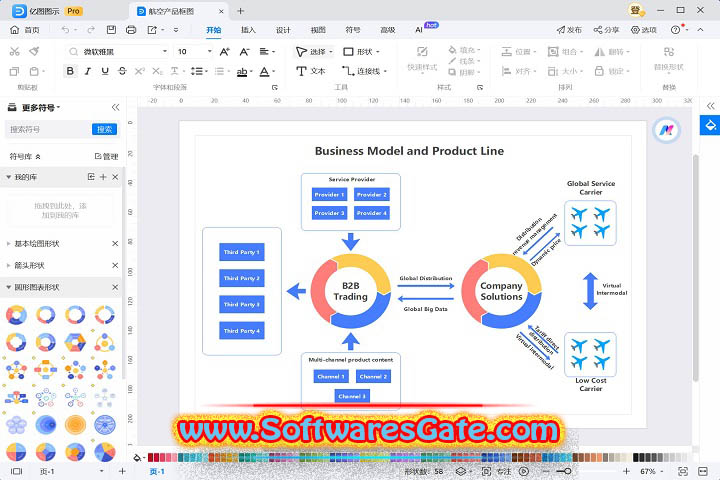Click the Increase font size icon
This screenshot has width=720, height=480.
[x=225, y=51]
